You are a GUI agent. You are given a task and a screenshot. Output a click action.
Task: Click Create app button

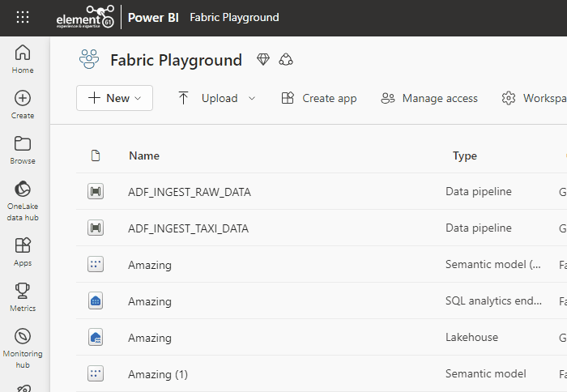tap(318, 98)
